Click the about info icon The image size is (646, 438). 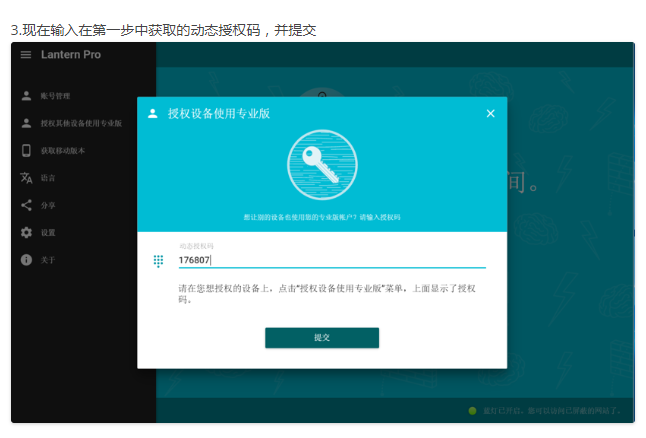[x=26, y=260]
